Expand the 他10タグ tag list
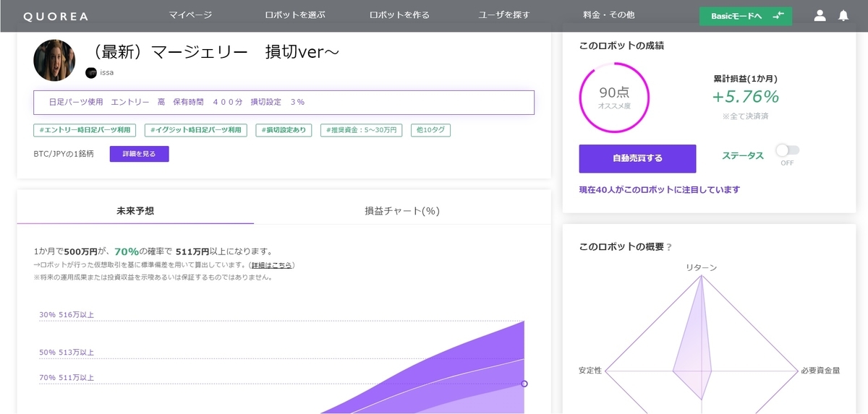Viewport: 868px width, 414px height. [431, 130]
